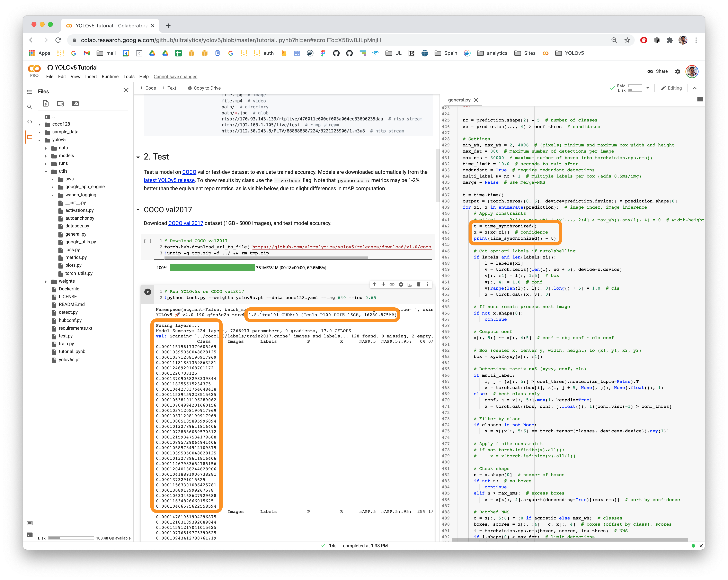728x580 pixels.
Task: Open the Google account avatar in Colab
Action: (x=692, y=72)
